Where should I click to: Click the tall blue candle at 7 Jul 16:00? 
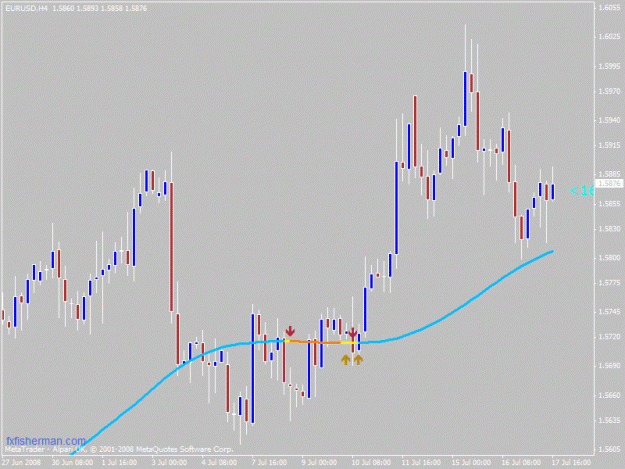[x=253, y=369]
